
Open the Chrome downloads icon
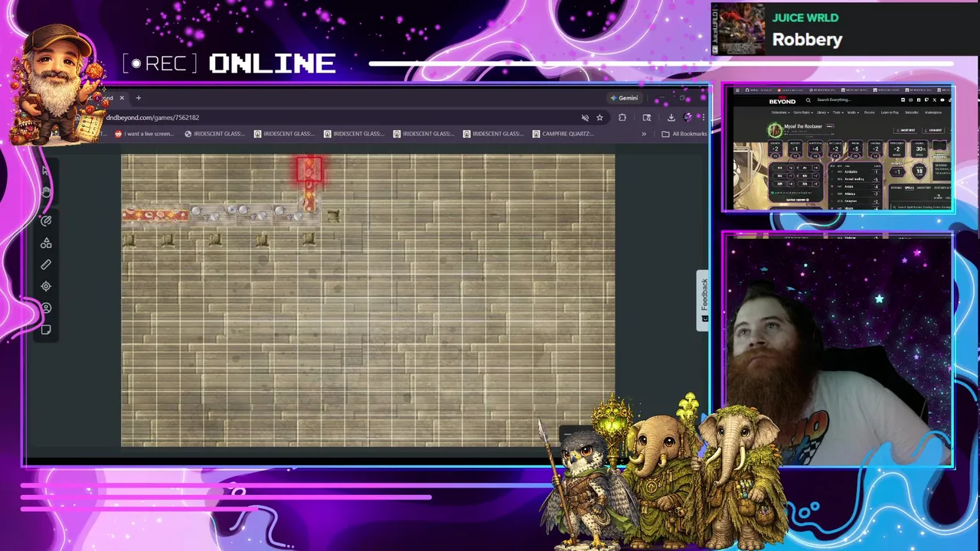click(x=671, y=118)
